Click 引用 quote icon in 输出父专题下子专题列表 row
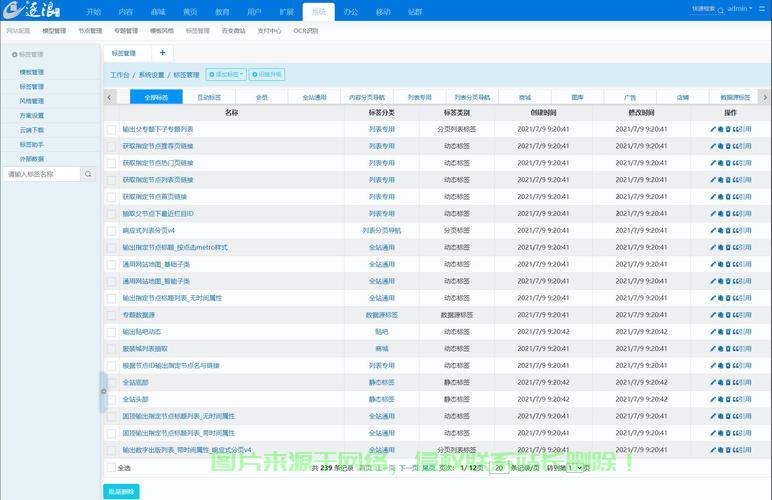This screenshot has height=500, width=772. (742, 129)
